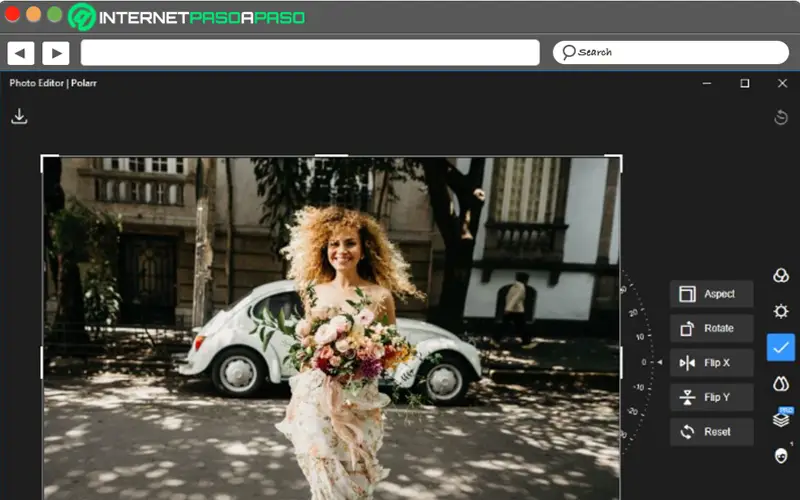The height and width of the screenshot is (500, 800).
Task: Click the Aspect button
Action: [x=711, y=294]
